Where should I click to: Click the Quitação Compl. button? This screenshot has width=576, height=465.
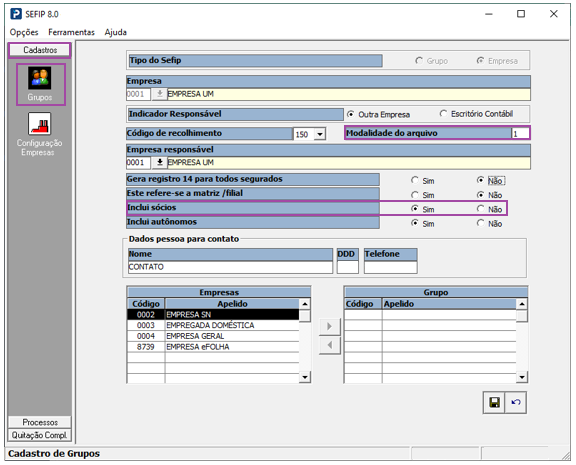click(x=40, y=435)
